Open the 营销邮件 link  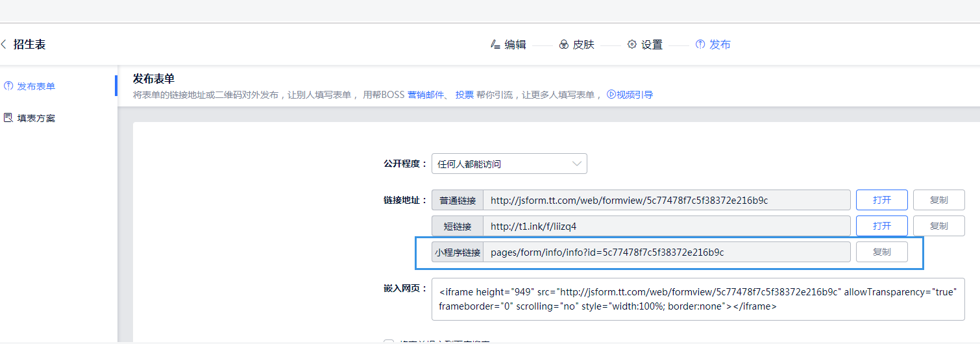click(x=424, y=95)
